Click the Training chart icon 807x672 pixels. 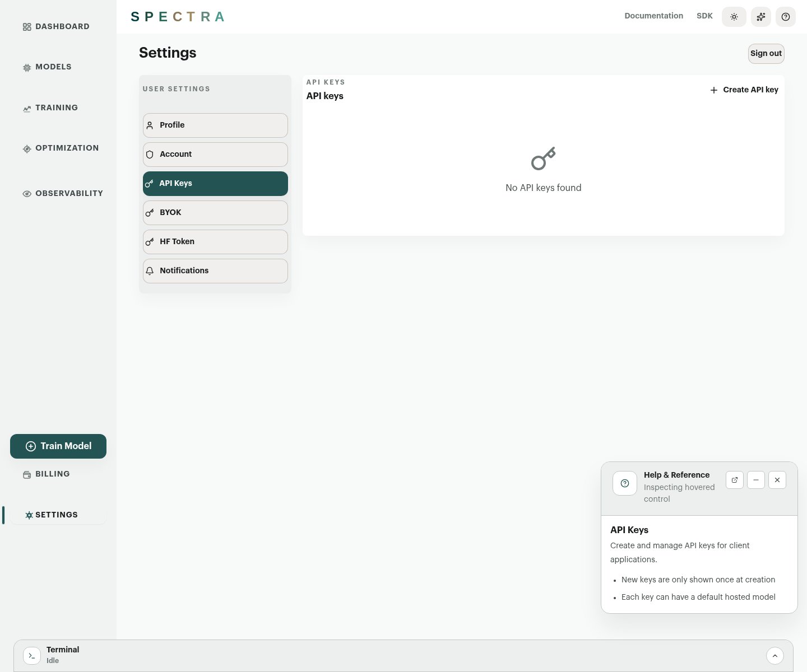[27, 109]
